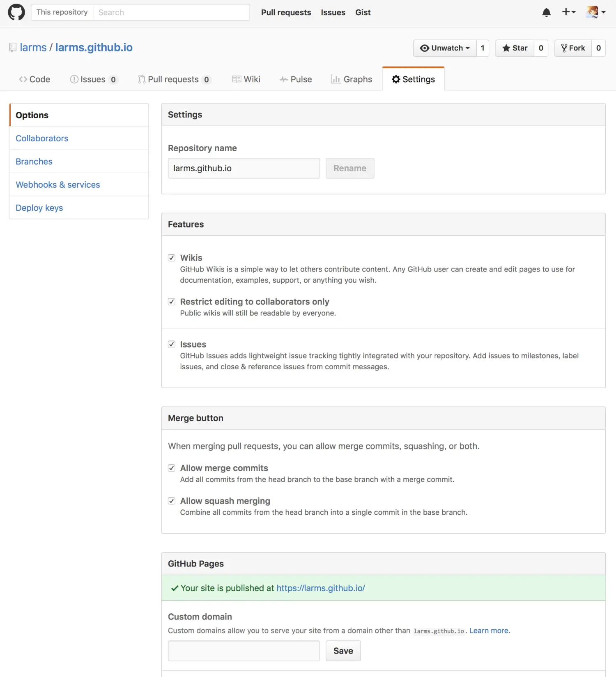
Task: Open the GitHub Octocat home logo
Action: (16, 12)
